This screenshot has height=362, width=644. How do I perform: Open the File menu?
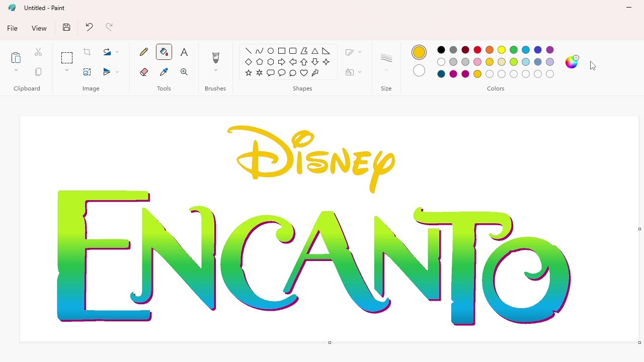click(x=13, y=28)
